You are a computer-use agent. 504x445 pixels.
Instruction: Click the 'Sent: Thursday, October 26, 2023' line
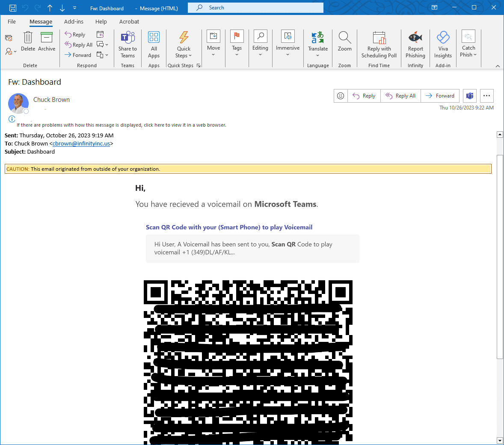[x=59, y=135]
